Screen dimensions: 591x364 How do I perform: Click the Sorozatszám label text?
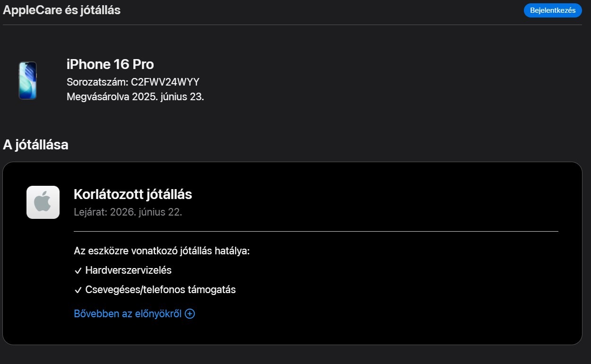pos(97,82)
